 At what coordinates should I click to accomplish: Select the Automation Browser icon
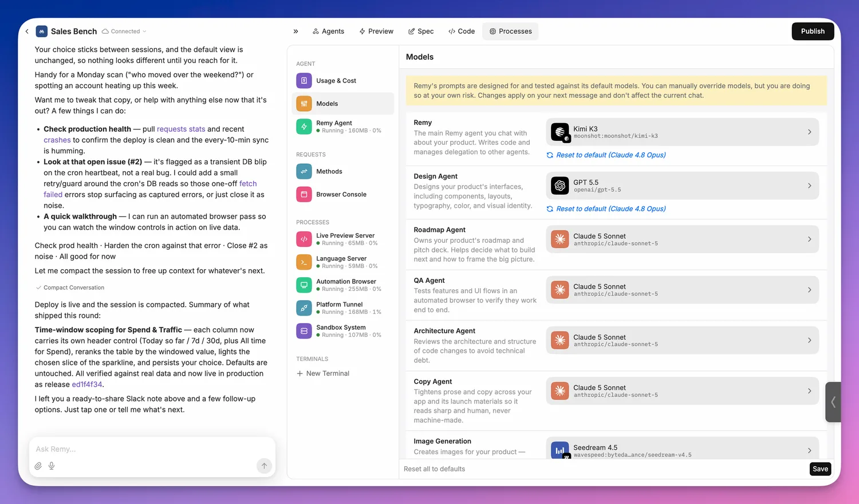[304, 285]
